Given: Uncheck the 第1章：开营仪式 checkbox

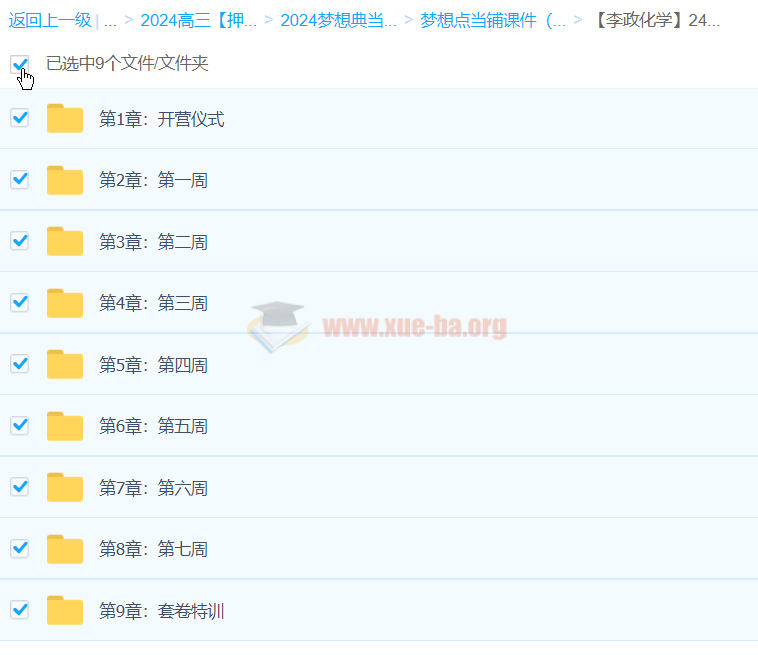Looking at the screenshot, I should [20, 118].
